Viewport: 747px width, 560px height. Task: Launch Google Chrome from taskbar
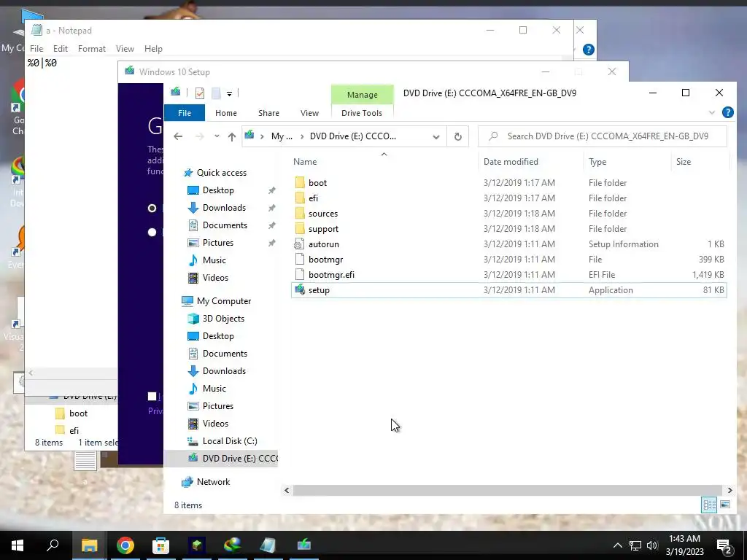point(125,545)
